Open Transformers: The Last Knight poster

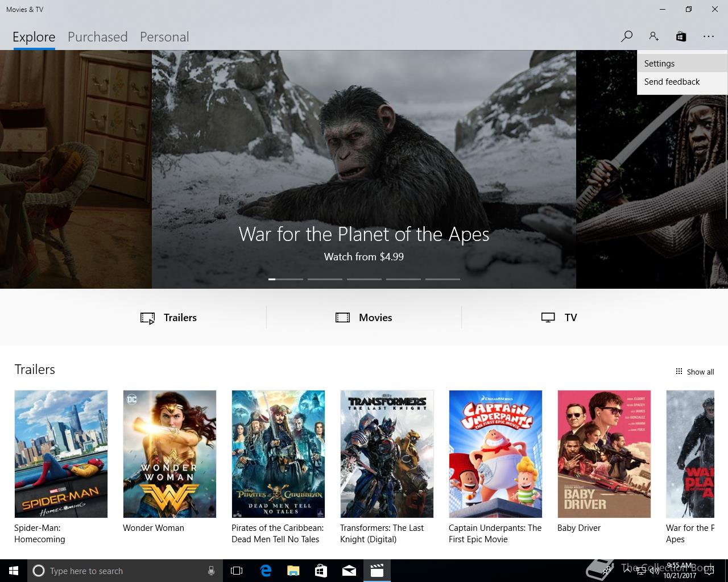point(387,454)
